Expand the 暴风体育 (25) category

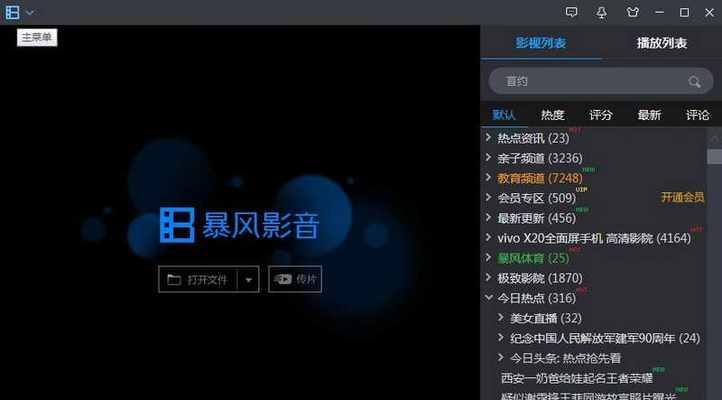coord(489,257)
